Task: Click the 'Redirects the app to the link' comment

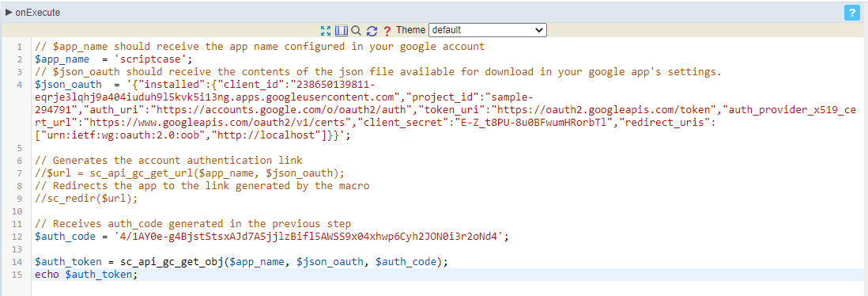Action: point(202,186)
